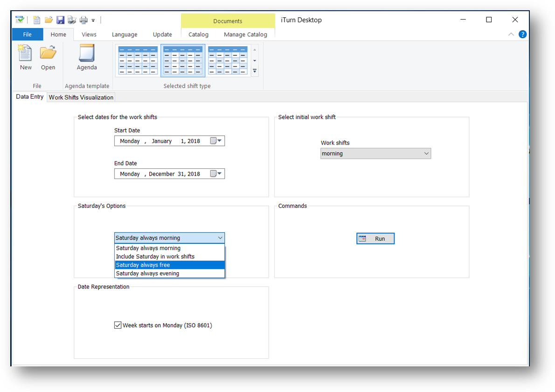Maximize the iTurn Desktop window
The width and height of the screenshot is (555, 392).
click(x=489, y=20)
